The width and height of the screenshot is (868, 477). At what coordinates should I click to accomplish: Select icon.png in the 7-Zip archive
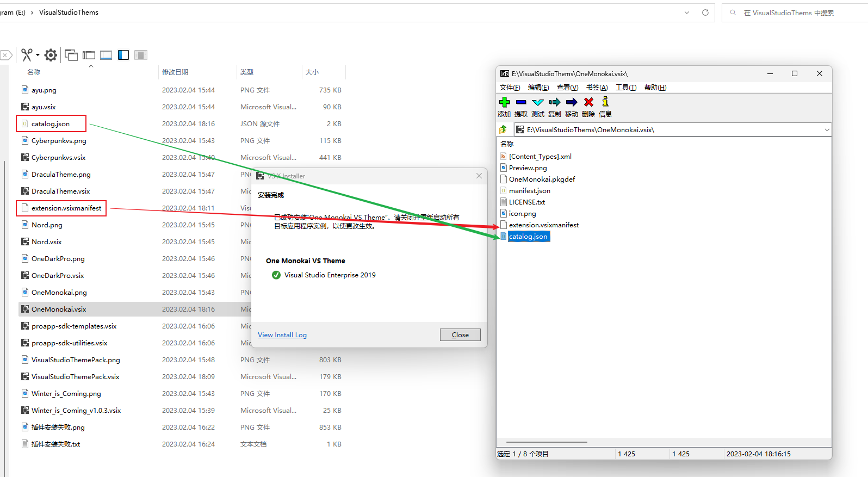coord(522,214)
